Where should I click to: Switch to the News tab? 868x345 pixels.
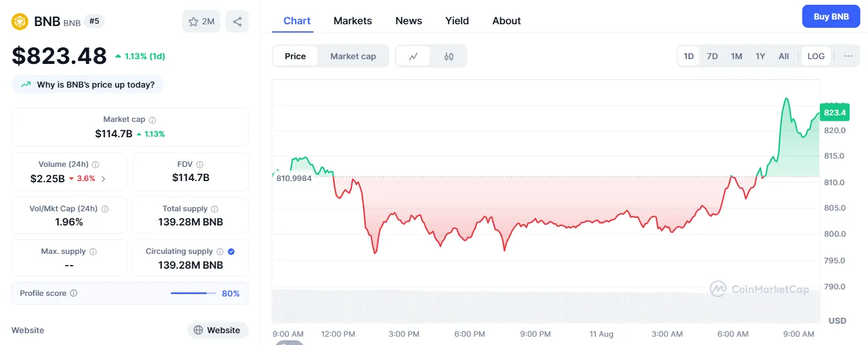409,21
